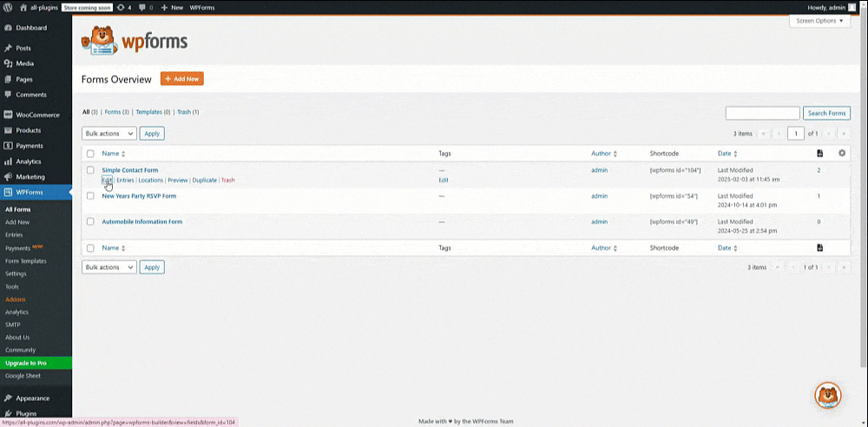Click Duplicate under Simple Contact Form
The image size is (868, 427).
(x=205, y=180)
